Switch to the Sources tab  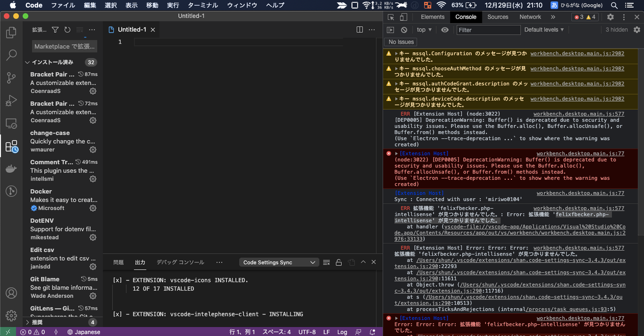(498, 17)
